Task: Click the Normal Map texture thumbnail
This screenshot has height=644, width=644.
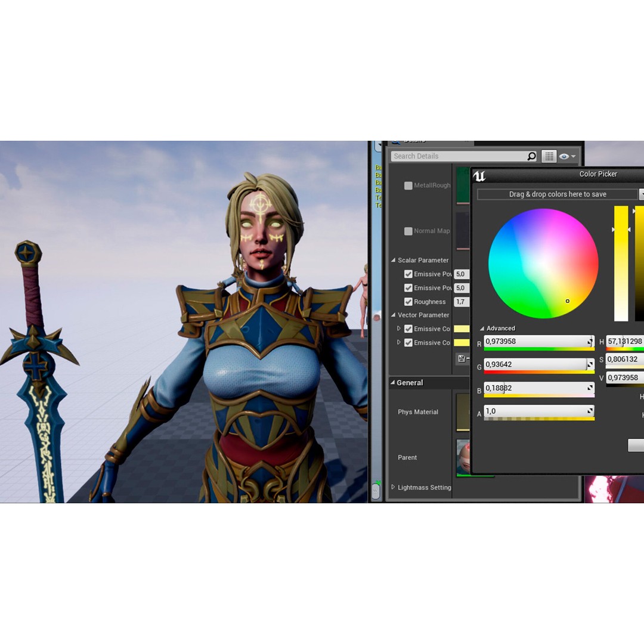Action: (x=463, y=231)
